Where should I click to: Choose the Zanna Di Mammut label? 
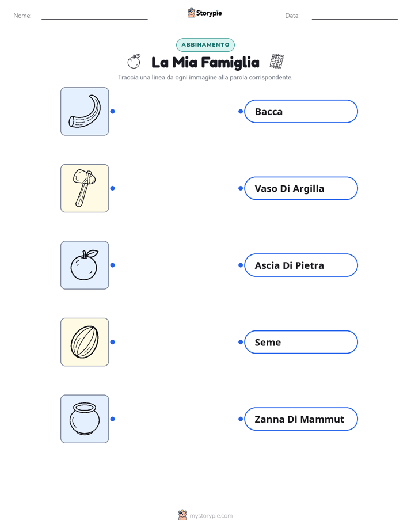click(301, 419)
